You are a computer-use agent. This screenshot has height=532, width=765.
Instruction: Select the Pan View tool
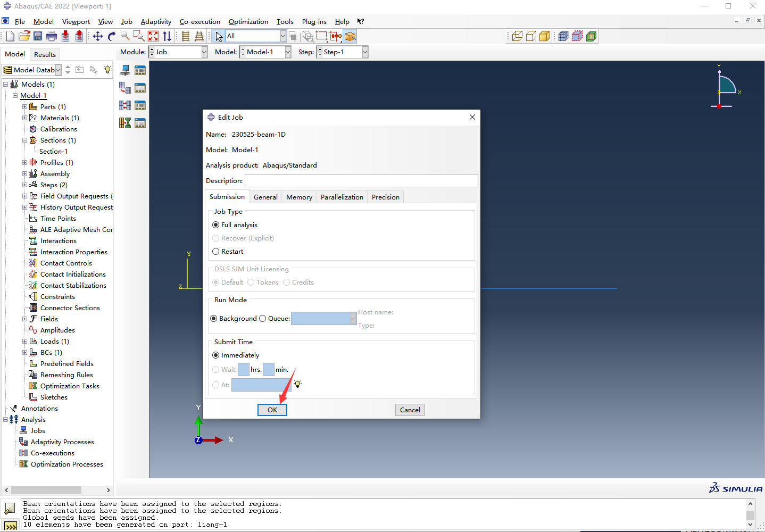click(98, 36)
